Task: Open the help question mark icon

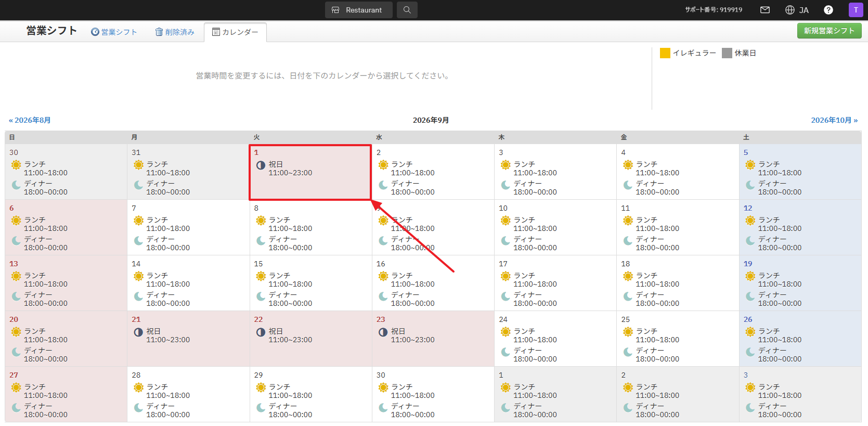Action: pyautogui.click(x=828, y=10)
